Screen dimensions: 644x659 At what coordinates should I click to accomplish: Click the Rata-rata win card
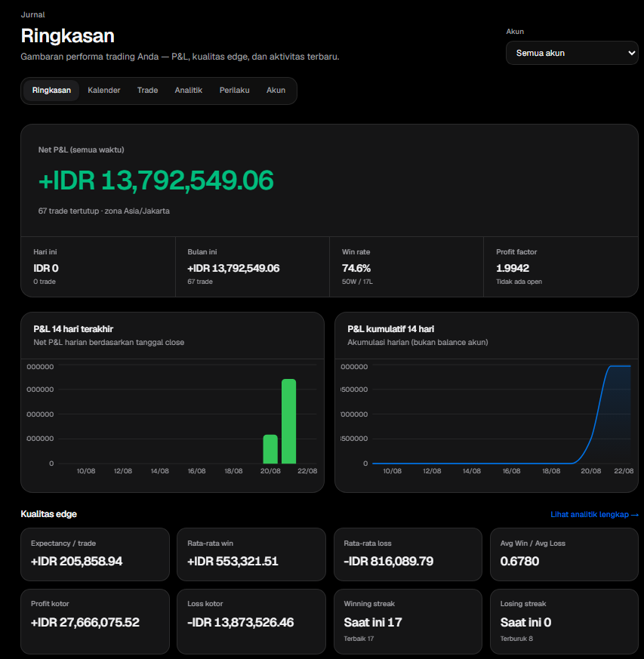(x=251, y=554)
